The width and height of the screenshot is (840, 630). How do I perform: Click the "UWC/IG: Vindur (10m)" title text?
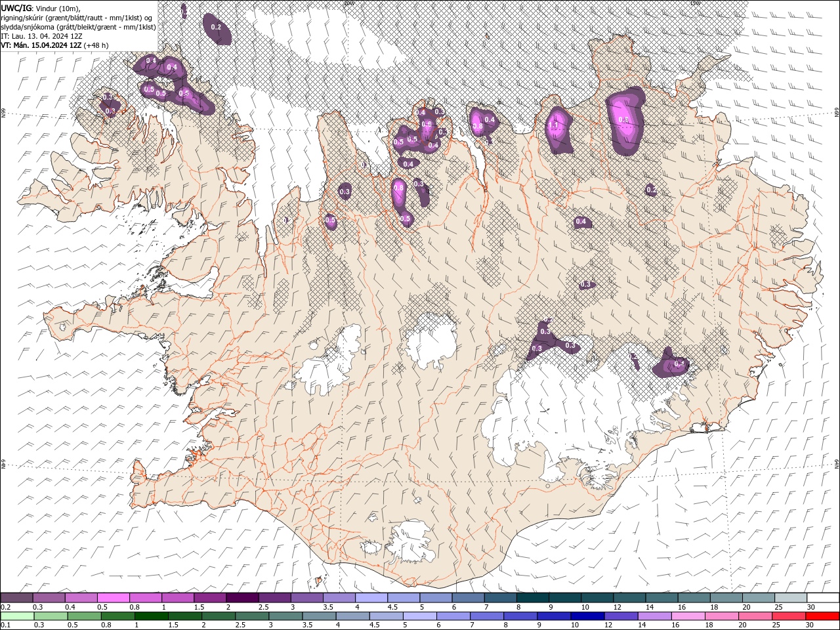[39, 8]
